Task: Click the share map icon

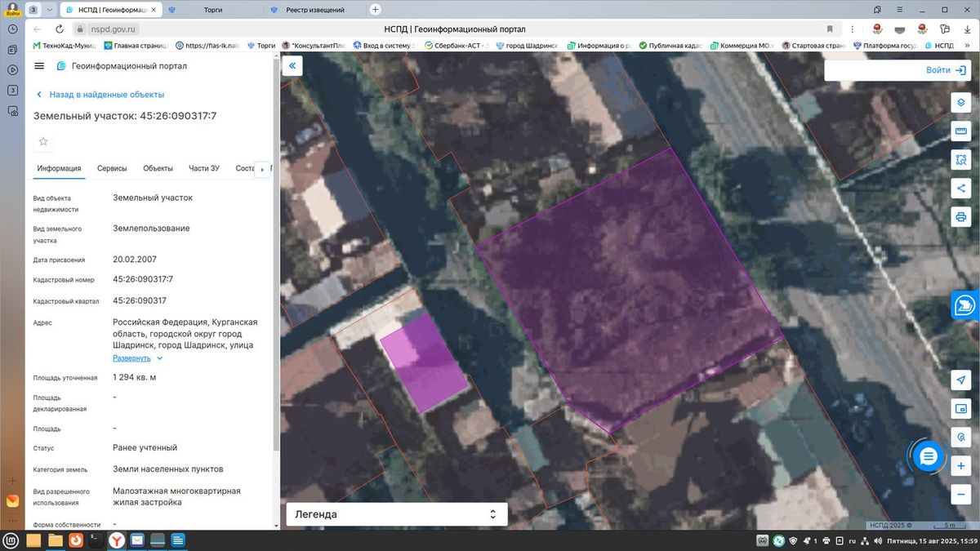Action: pyautogui.click(x=961, y=189)
